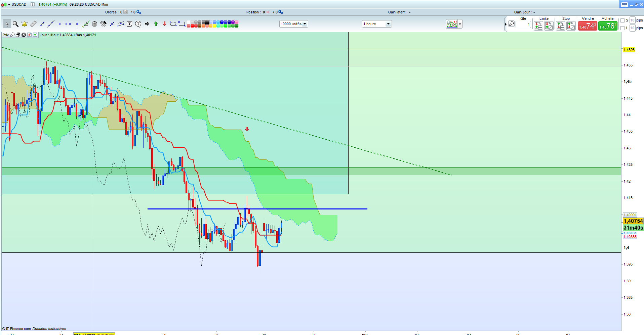
Task: Click the green Acheter buy price button
Action: (608, 26)
